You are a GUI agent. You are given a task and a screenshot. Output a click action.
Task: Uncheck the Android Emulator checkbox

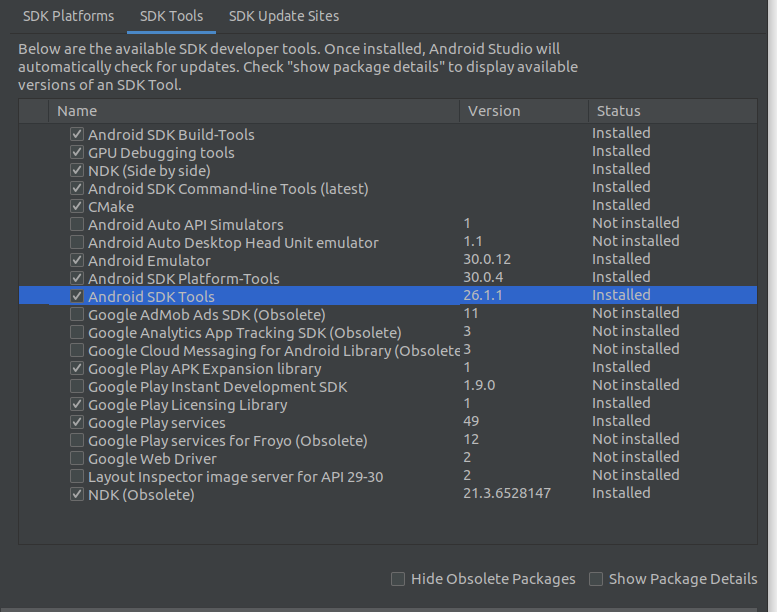[x=77, y=260]
